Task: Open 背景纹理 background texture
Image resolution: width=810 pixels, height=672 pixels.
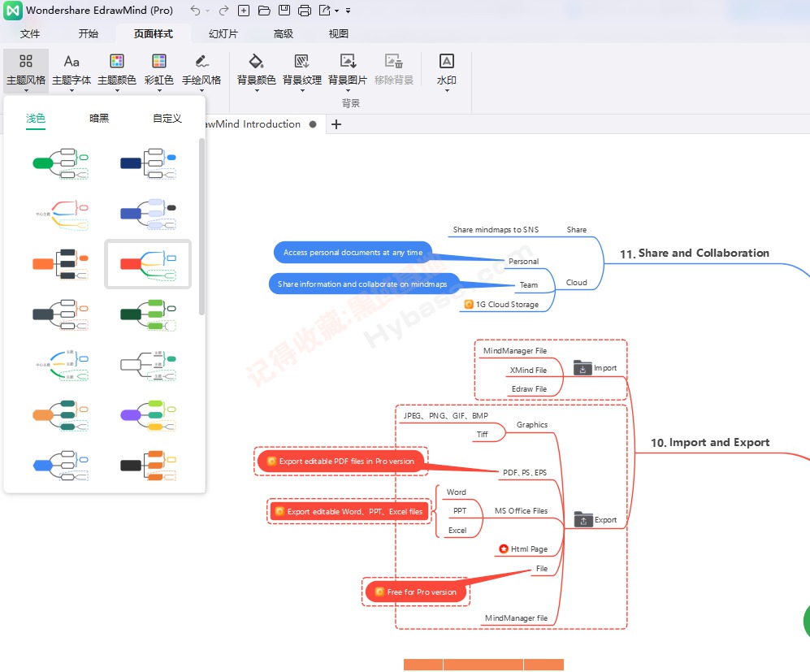Action: 301,70
